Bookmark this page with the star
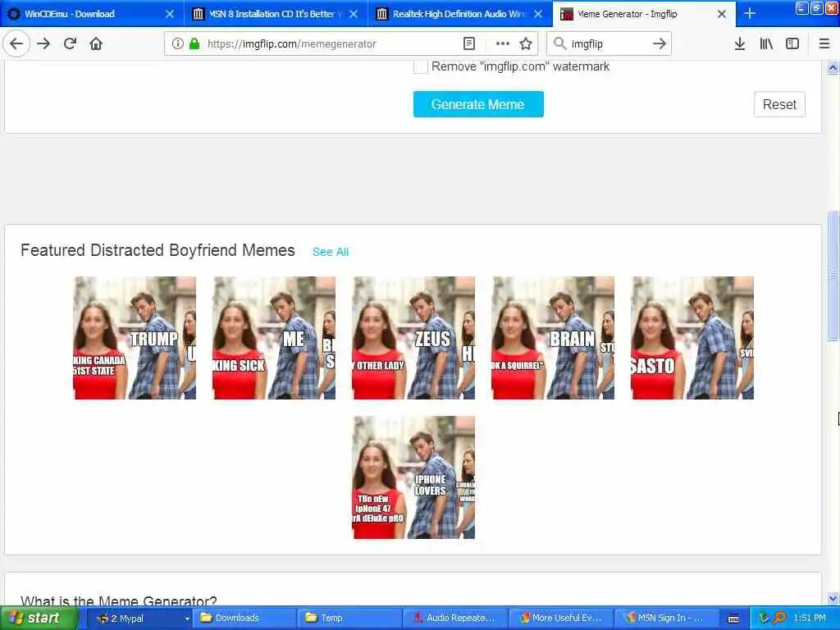This screenshot has height=630, width=840. [526, 43]
